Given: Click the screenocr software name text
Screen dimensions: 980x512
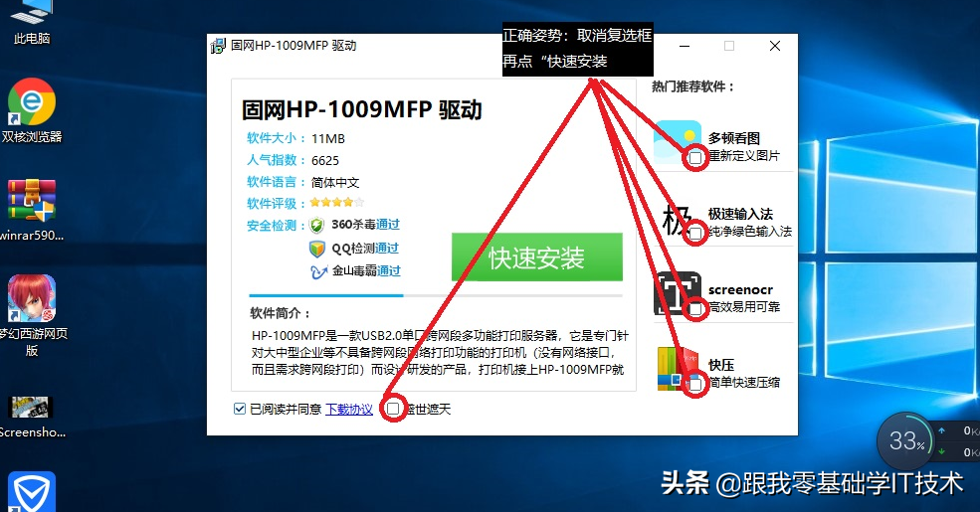Looking at the screenshot, I should pos(740,289).
